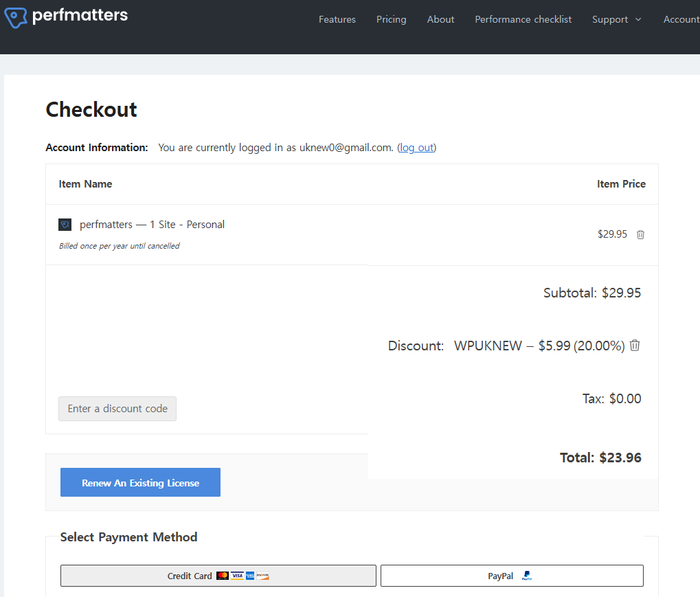The height and width of the screenshot is (597, 700).
Task: Click the perfmatters product thumbnail icon
Action: (65, 225)
